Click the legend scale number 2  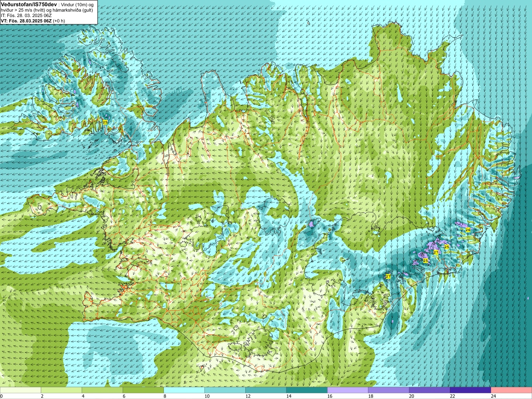pos(42,396)
